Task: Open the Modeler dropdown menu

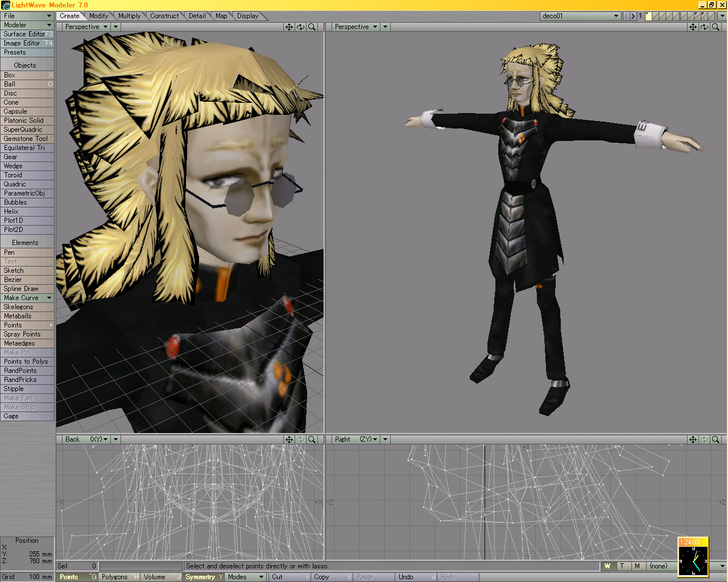Action: pos(27,25)
